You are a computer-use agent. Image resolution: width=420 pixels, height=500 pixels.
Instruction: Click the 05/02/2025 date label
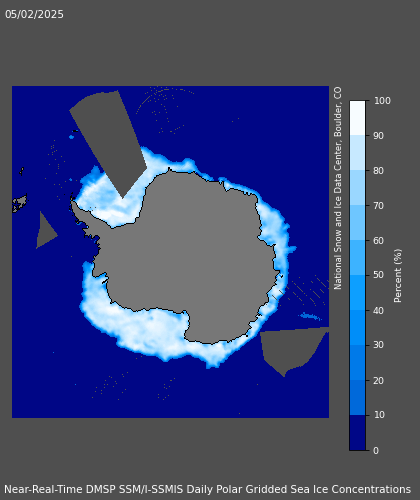point(34,14)
